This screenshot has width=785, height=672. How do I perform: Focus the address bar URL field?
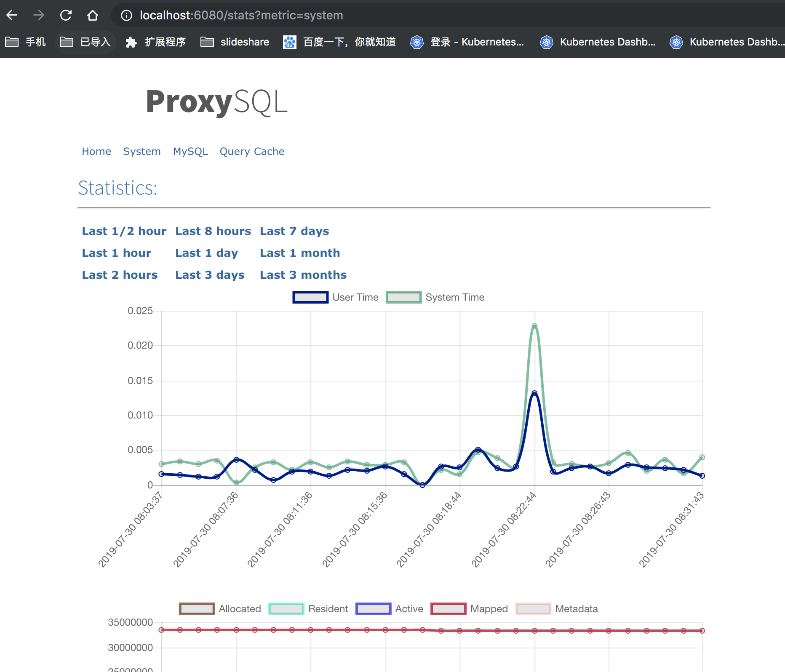click(x=241, y=16)
